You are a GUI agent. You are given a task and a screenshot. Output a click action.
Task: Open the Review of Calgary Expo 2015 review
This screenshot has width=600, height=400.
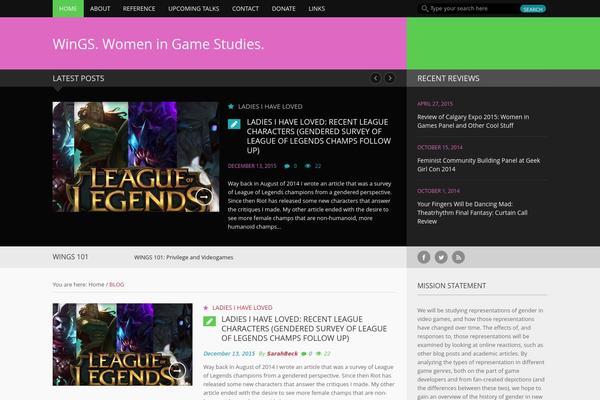(473, 121)
